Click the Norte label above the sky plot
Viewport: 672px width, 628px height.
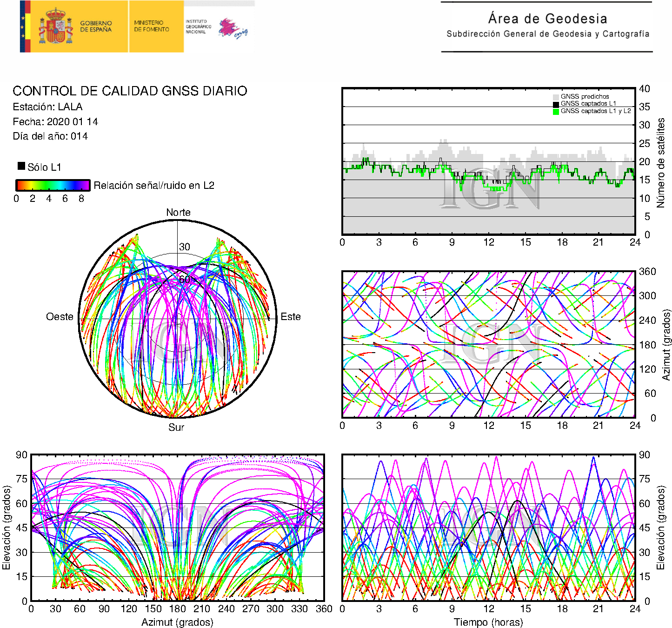[x=178, y=213]
